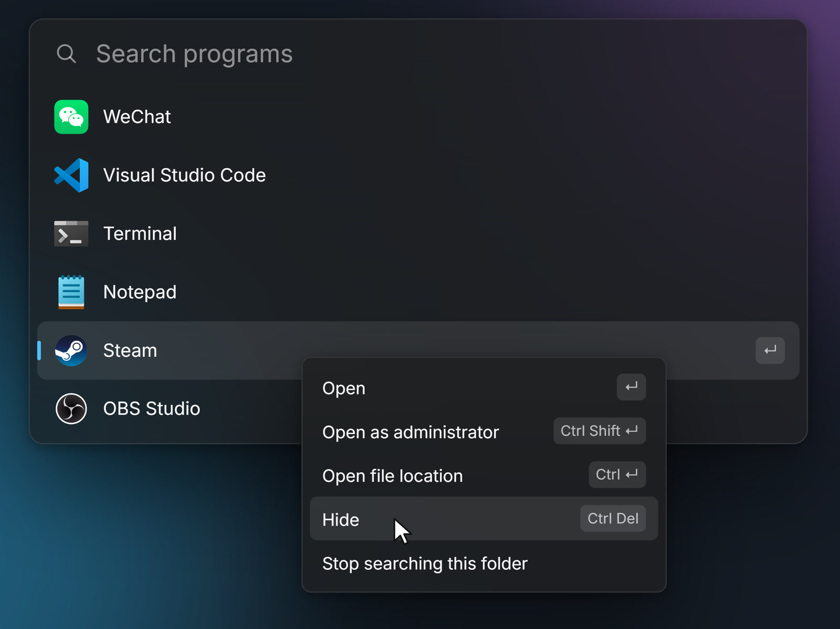Click the Enter key badge on the Steam row
This screenshot has width=840, height=629.
coord(770,350)
